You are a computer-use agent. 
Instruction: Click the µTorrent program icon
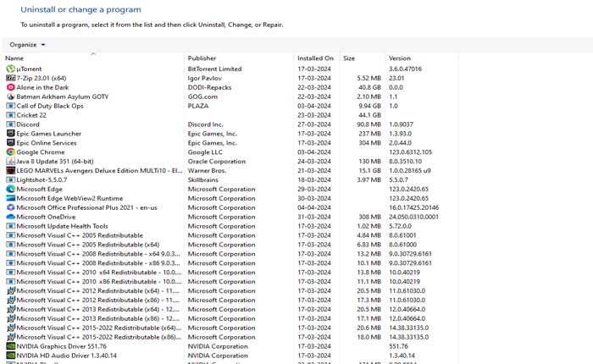10,69
